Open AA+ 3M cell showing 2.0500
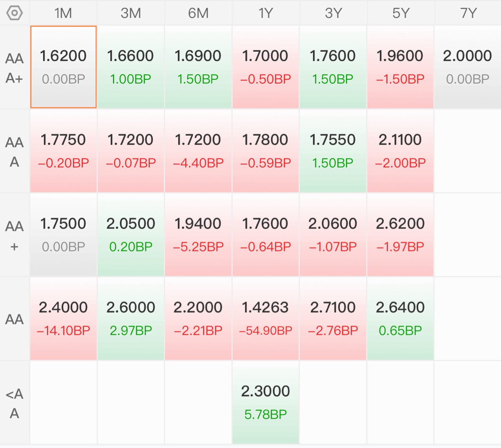The width and height of the screenshot is (501, 448). tap(131, 235)
